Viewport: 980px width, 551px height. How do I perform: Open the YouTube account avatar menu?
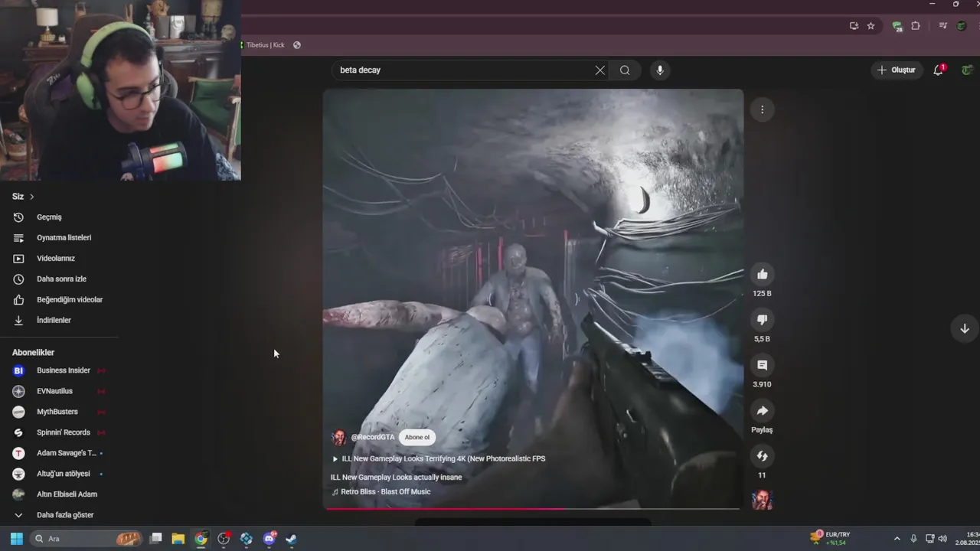968,70
